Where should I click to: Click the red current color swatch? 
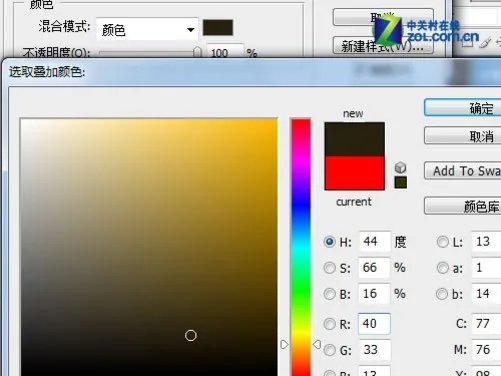point(354,173)
